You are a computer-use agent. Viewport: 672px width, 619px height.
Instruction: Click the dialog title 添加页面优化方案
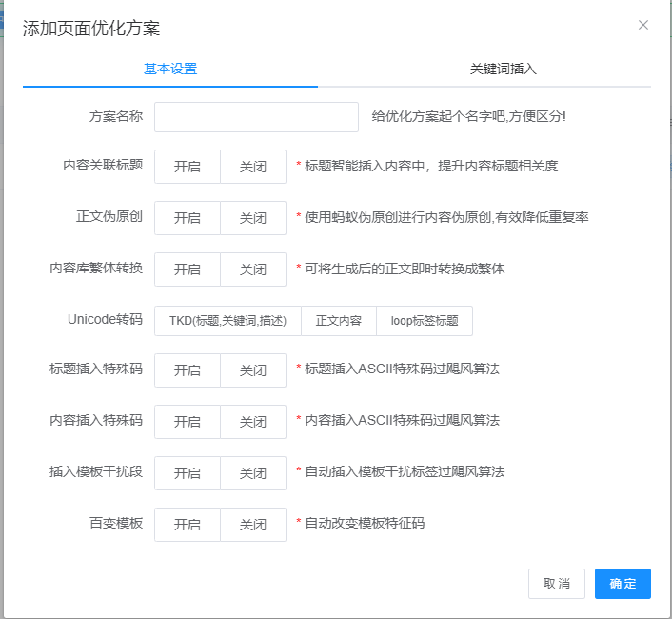(91, 29)
